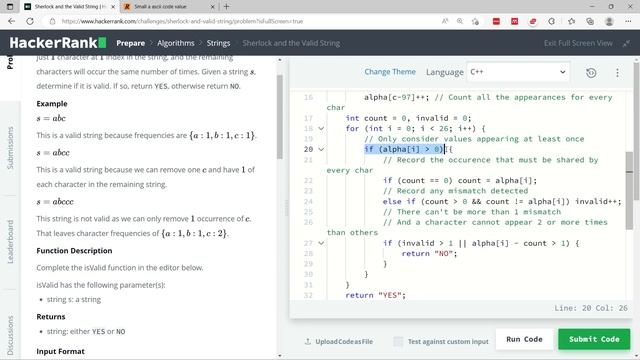This screenshot has width=640, height=360.
Task: Enable Test against custom input checkbox
Action: tap(398, 341)
